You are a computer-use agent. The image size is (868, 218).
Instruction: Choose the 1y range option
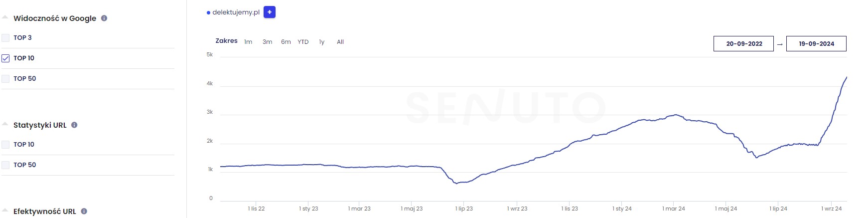click(x=322, y=42)
